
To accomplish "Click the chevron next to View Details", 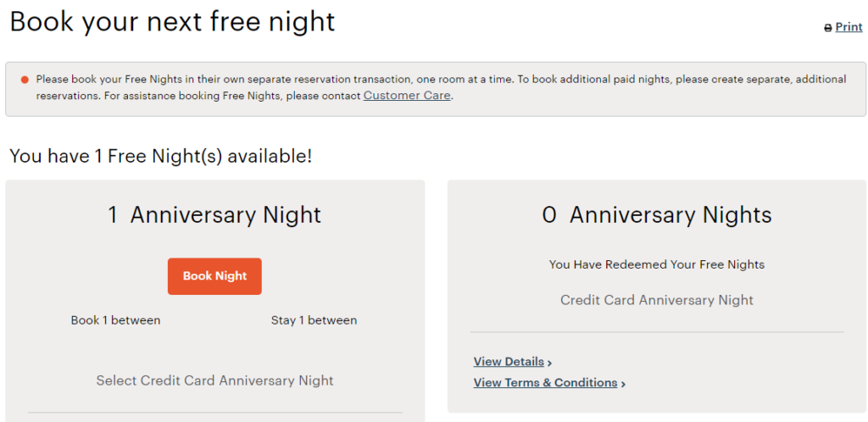I will point(549,363).
